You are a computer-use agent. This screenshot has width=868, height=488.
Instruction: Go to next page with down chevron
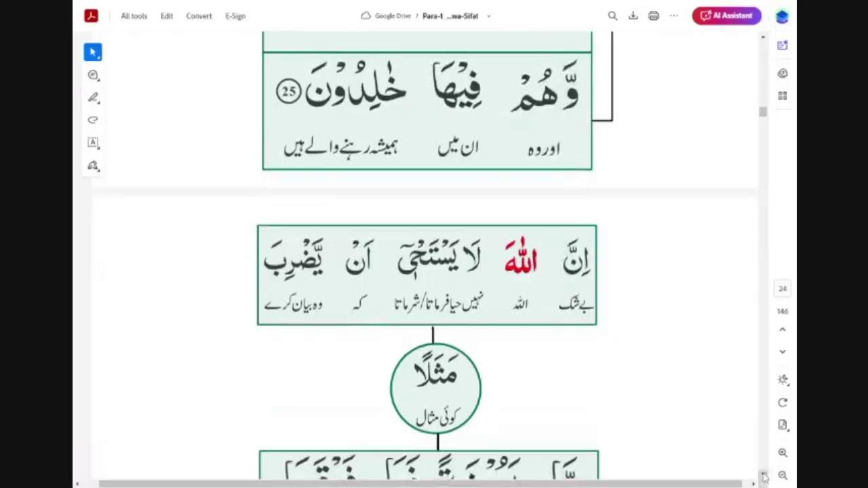(x=783, y=352)
